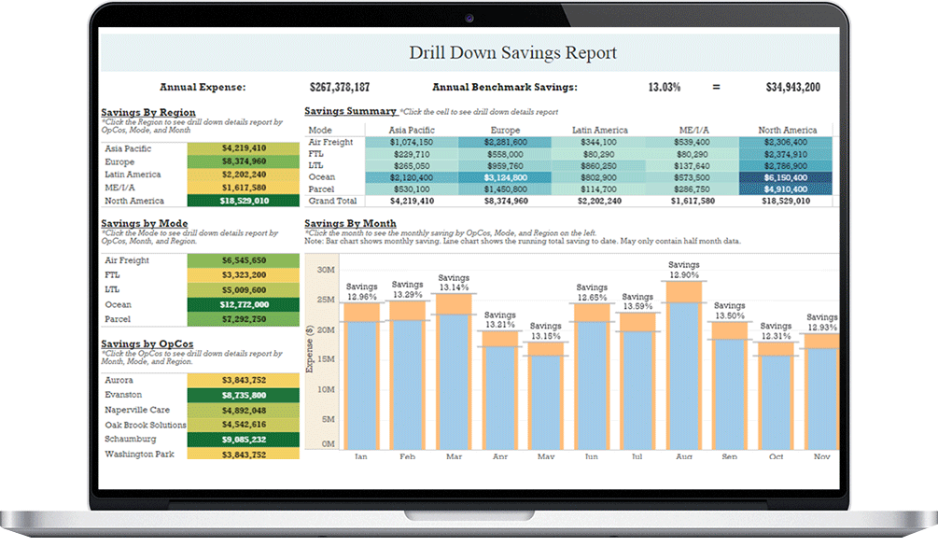Click the Savings by Mode heading
938x560 pixels.
tap(144, 223)
